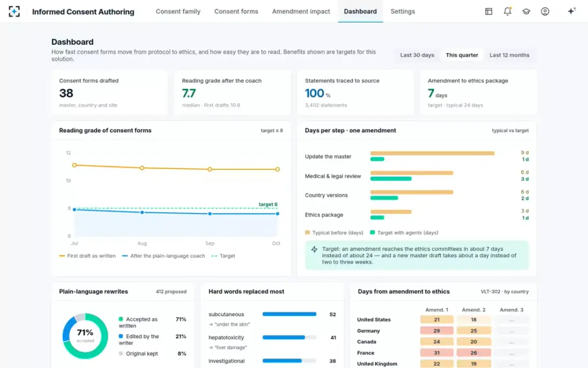The width and height of the screenshot is (588, 368).
Task: Click the Jul first-draft data point
Action: click(x=74, y=165)
